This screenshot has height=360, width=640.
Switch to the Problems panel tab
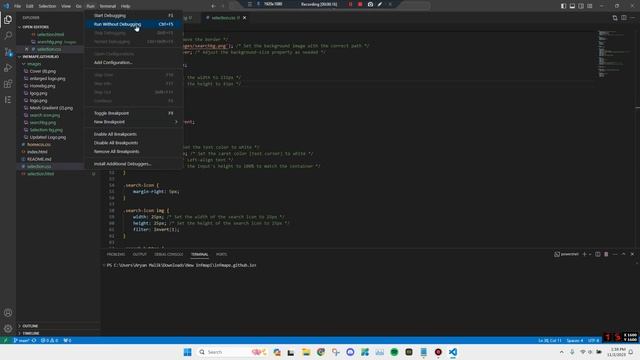pyautogui.click(x=116, y=254)
